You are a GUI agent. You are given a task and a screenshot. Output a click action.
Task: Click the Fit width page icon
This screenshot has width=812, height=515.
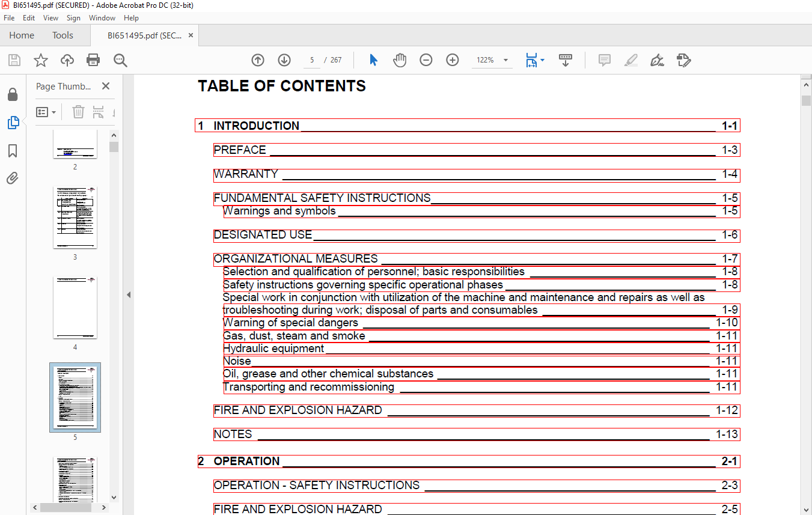tap(531, 60)
